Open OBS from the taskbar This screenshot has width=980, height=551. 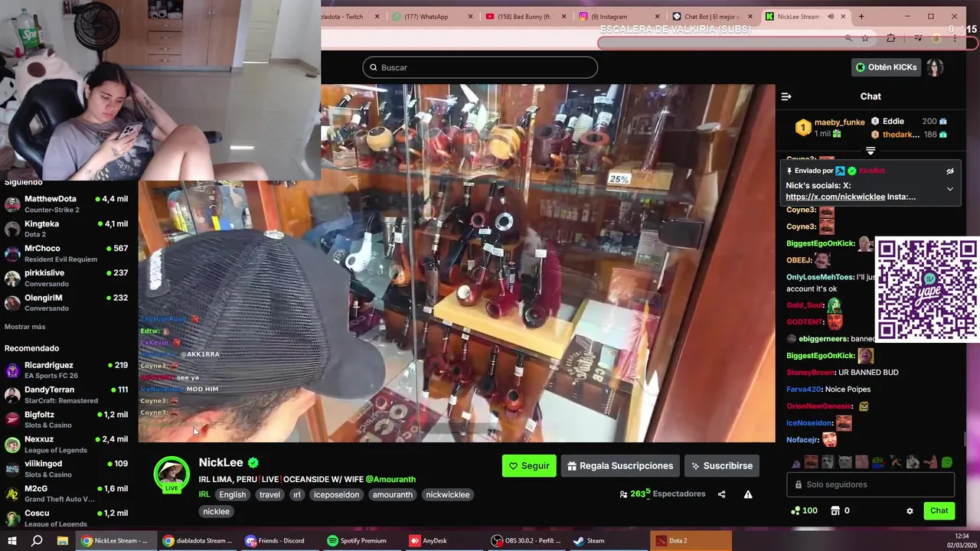point(528,540)
